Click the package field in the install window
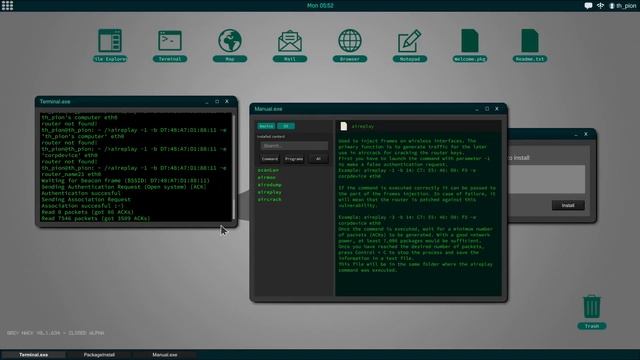The image size is (640, 360). 546,179
